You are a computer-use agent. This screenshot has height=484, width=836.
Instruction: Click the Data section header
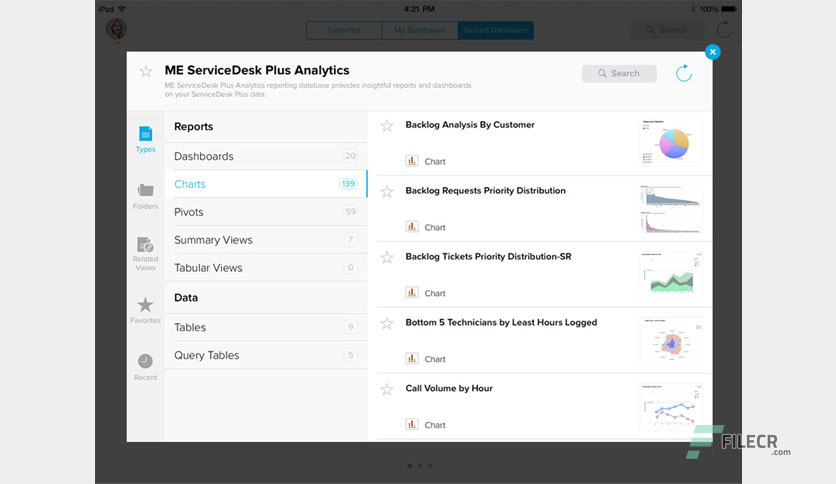click(186, 297)
